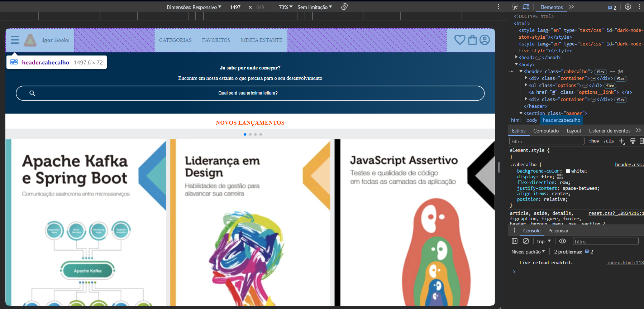Open DevTools settings gear
Screen dimensions: 644x309
click(x=628, y=7)
